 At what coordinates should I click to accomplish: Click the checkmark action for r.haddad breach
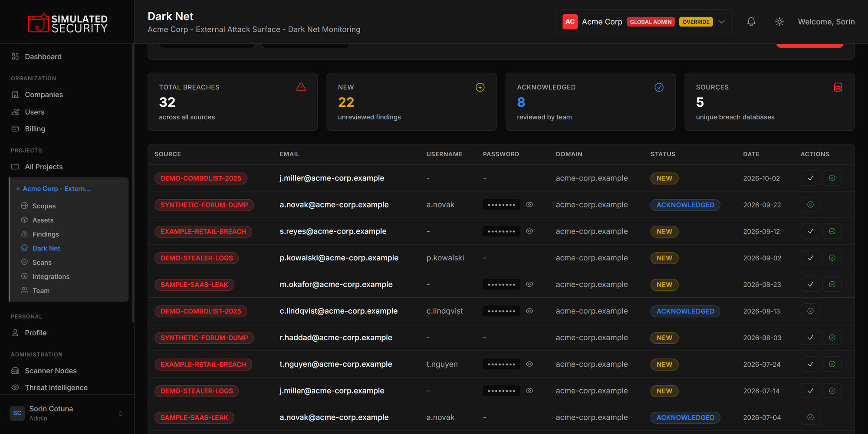pos(810,338)
